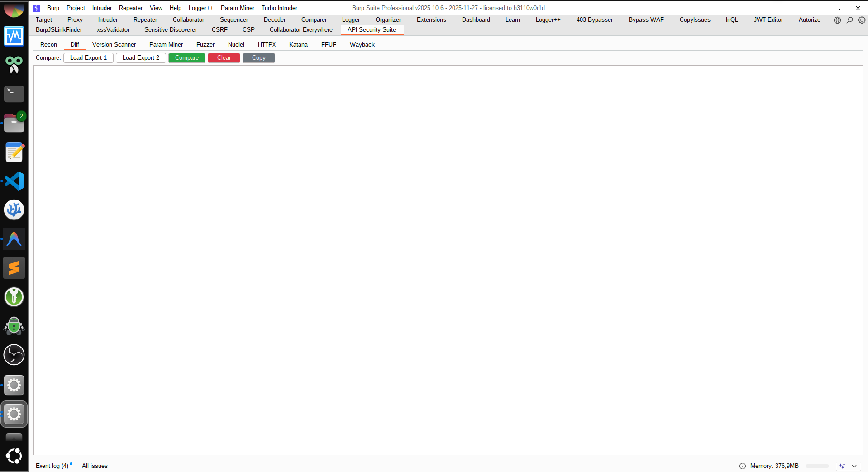Launch Sublime Text from the dock
868x472 pixels.
coord(14,268)
